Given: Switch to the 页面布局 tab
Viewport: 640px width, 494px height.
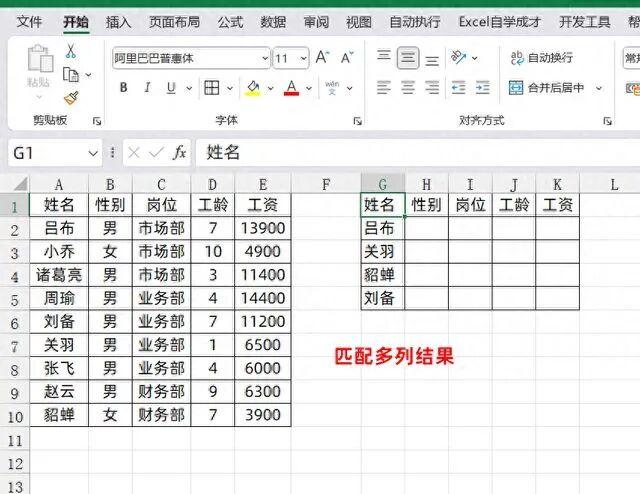Looking at the screenshot, I should (x=174, y=22).
